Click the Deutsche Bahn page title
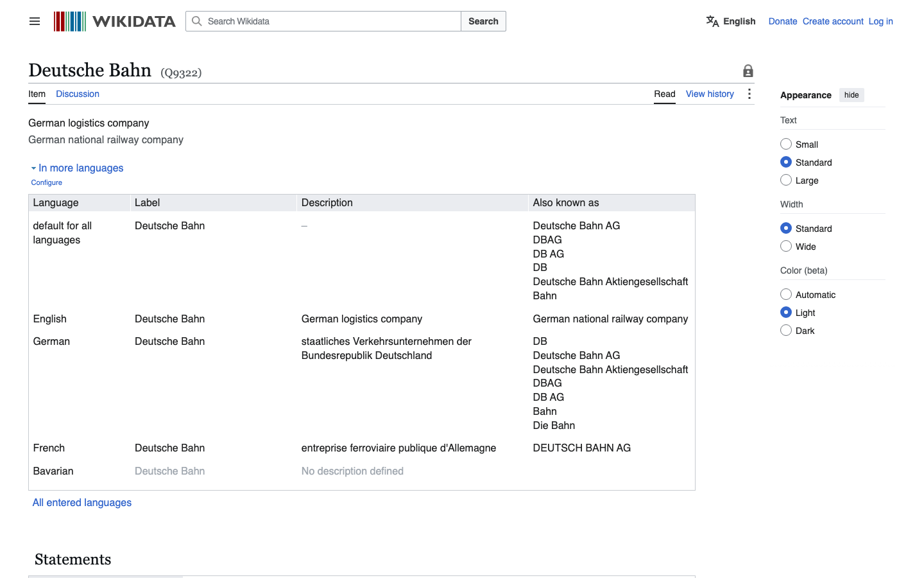This screenshot has height=578, width=924. coord(90,70)
